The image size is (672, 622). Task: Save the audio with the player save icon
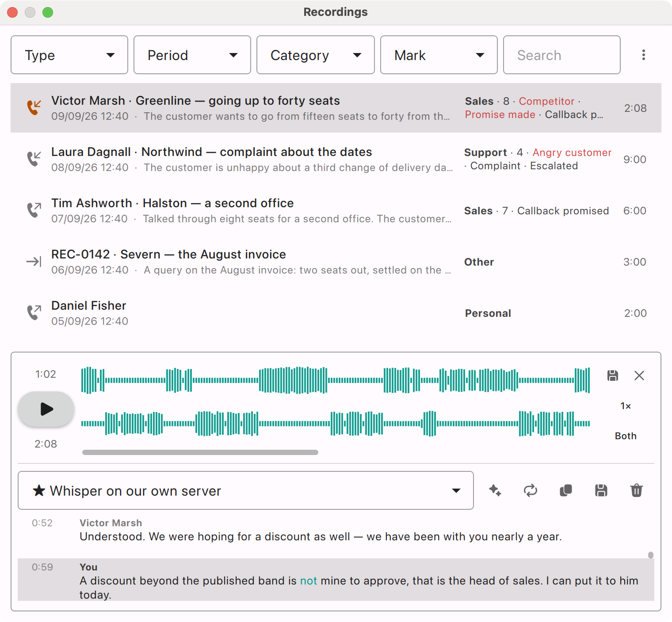[613, 375]
